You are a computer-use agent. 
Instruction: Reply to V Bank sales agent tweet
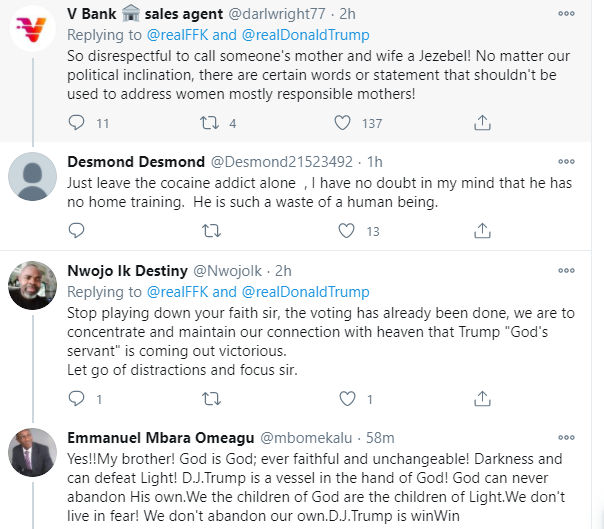point(76,123)
